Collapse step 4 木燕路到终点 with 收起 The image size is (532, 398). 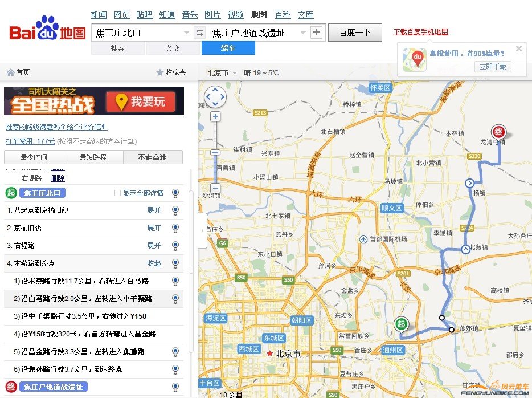(154, 263)
